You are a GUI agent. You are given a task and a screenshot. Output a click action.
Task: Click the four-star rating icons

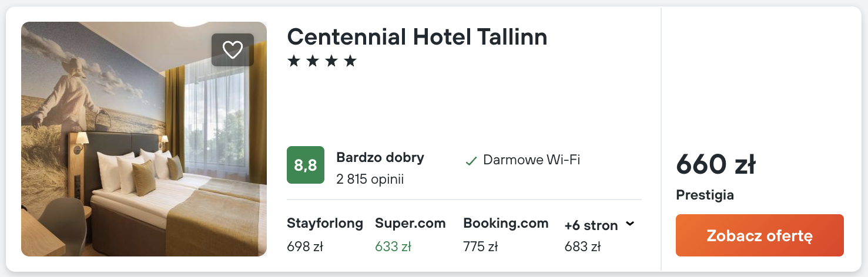tap(321, 61)
